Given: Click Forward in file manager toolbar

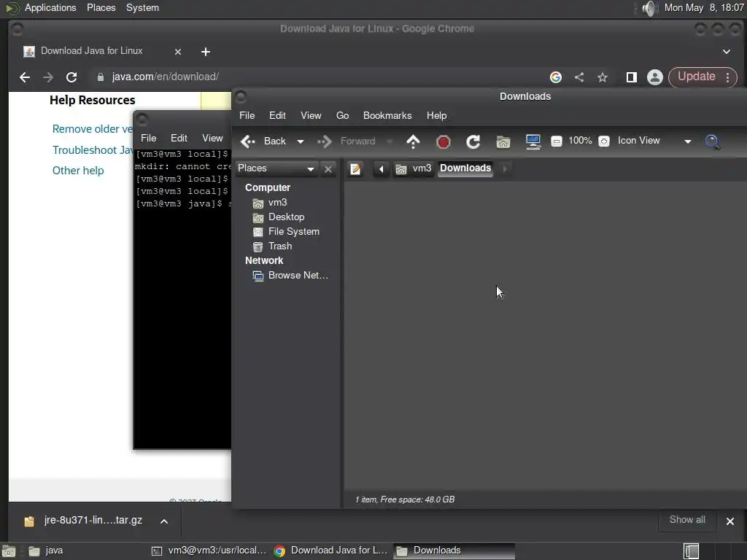Looking at the screenshot, I should pyautogui.click(x=347, y=141).
